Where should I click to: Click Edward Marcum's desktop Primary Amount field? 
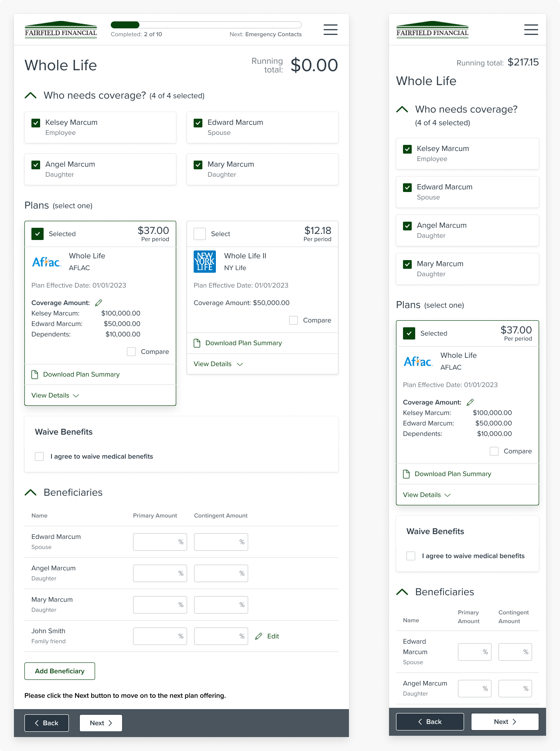click(x=160, y=542)
